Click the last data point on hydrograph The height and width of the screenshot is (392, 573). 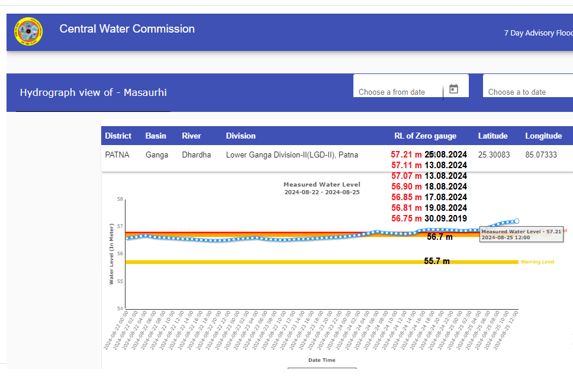[516, 221]
